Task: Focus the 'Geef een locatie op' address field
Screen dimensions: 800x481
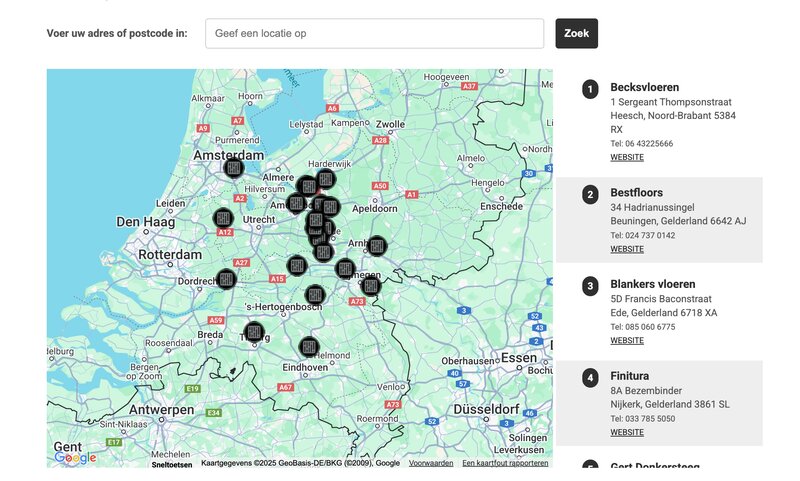Action: point(374,33)
